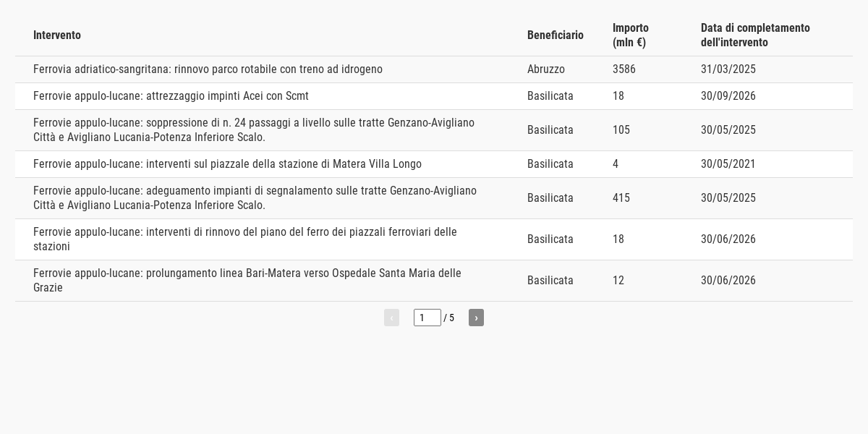This screenshot has height=434, width=868.
Task: Select the rinnovo del piano del ferro row
Action: coord(434,239)
